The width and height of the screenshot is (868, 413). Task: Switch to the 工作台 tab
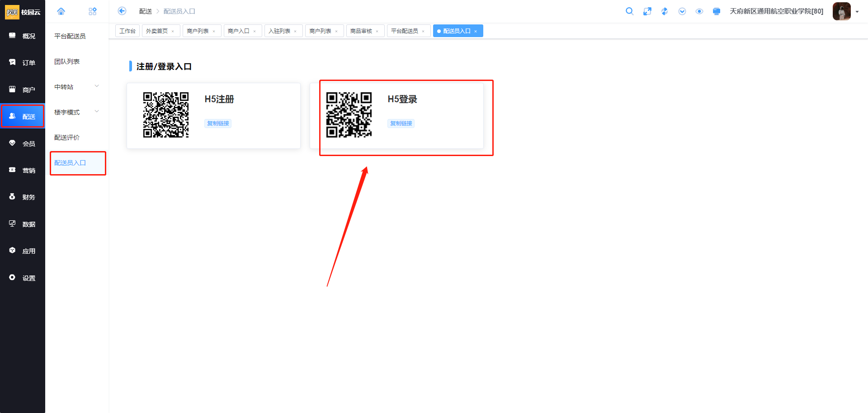point(127,31)
